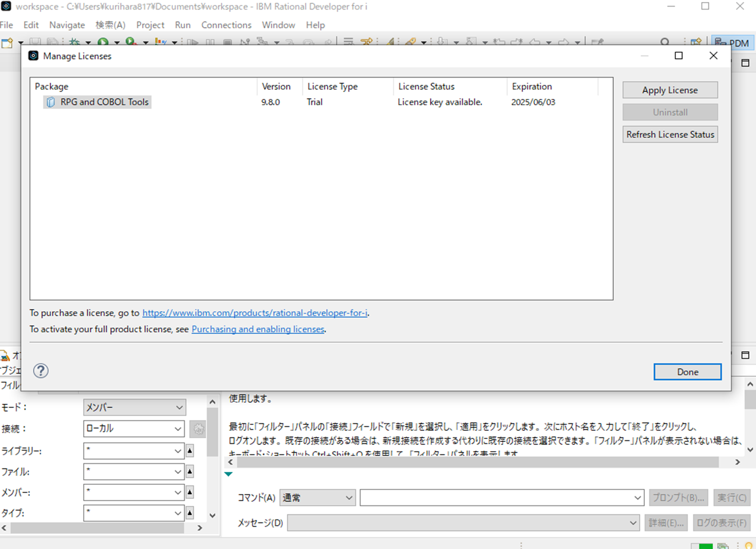
Task: Open the command entry combo box arrow
Action: (637, 497)
